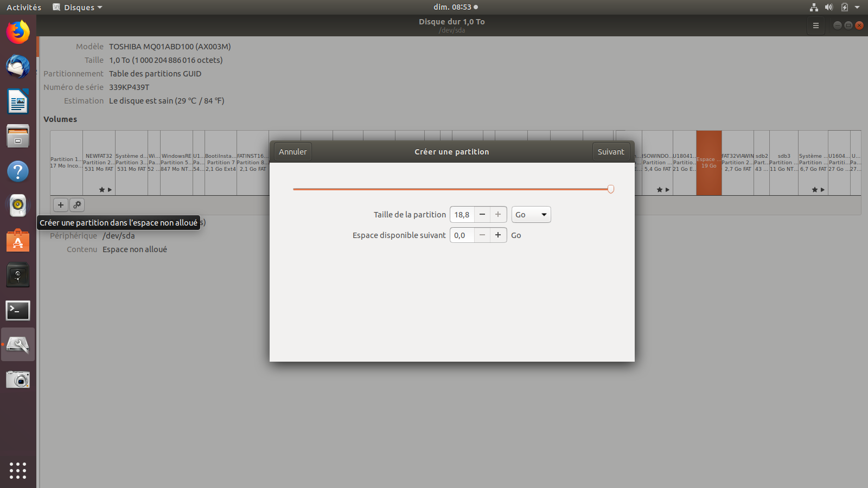Open the Screenshot camera app in dock
Viewport: 868px width, 488px height.
tap(18, 380)
